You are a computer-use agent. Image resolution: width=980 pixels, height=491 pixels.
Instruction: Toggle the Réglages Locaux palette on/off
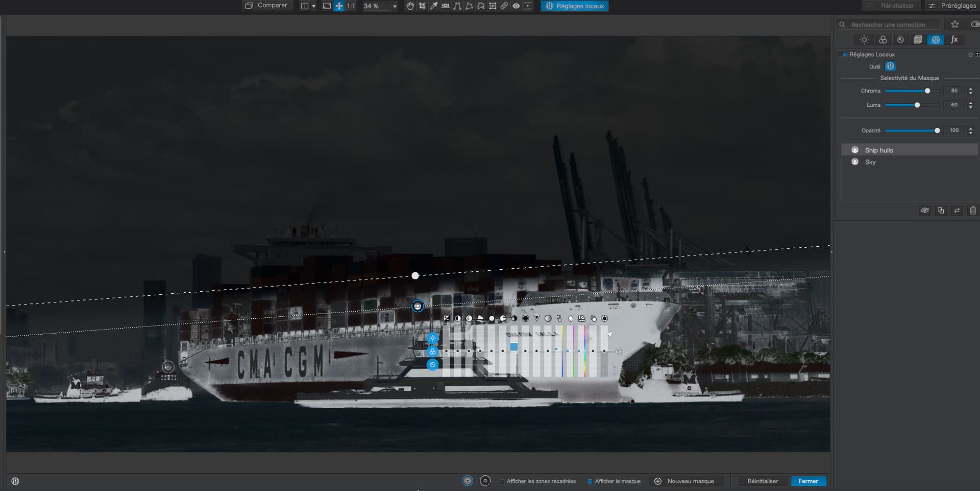pyautogui.click(x=845, y=54)
